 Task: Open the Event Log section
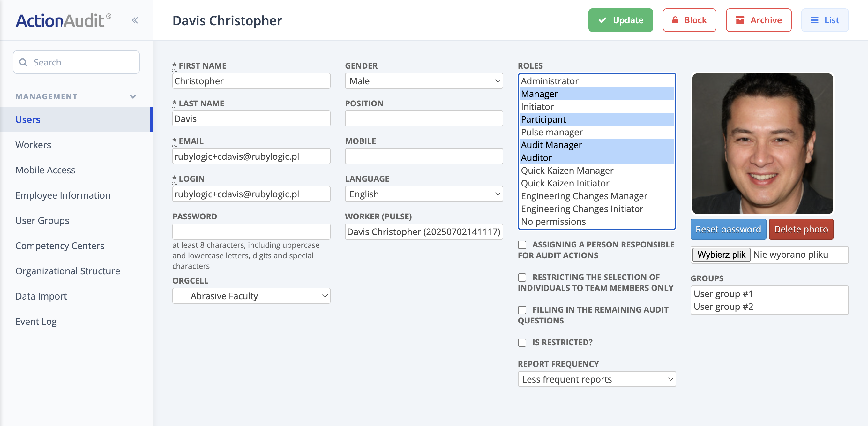[x=36, y=321]
